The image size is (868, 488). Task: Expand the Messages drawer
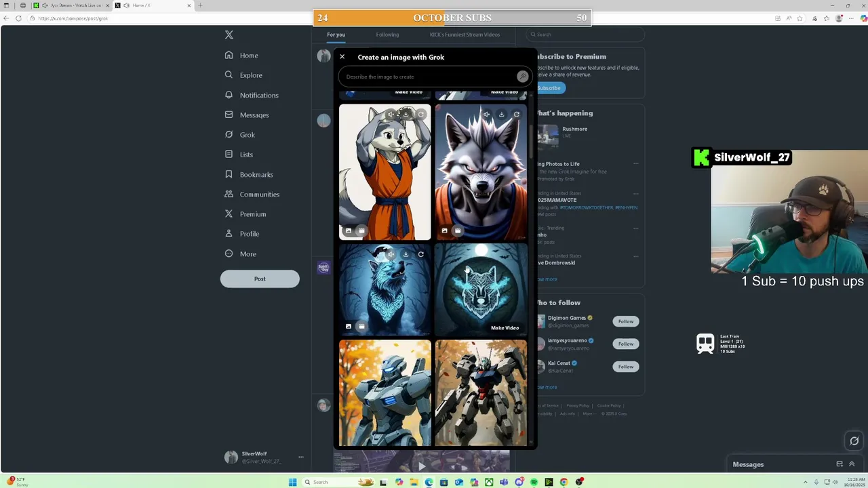(x=852, y=464)
